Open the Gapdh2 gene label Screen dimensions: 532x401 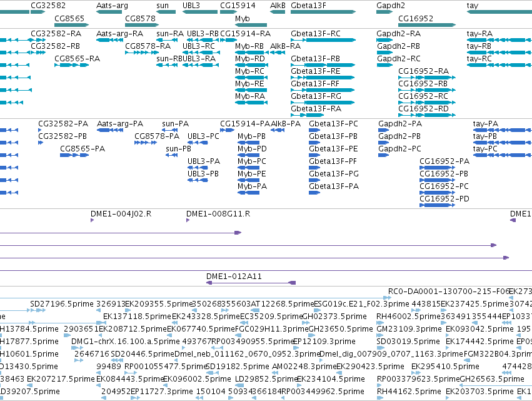click(391, 6)
